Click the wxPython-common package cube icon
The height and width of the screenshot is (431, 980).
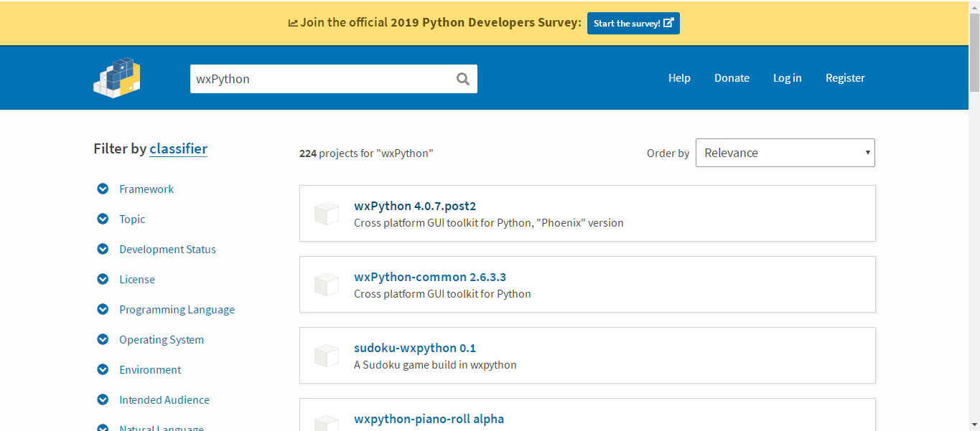pos(327,285)
